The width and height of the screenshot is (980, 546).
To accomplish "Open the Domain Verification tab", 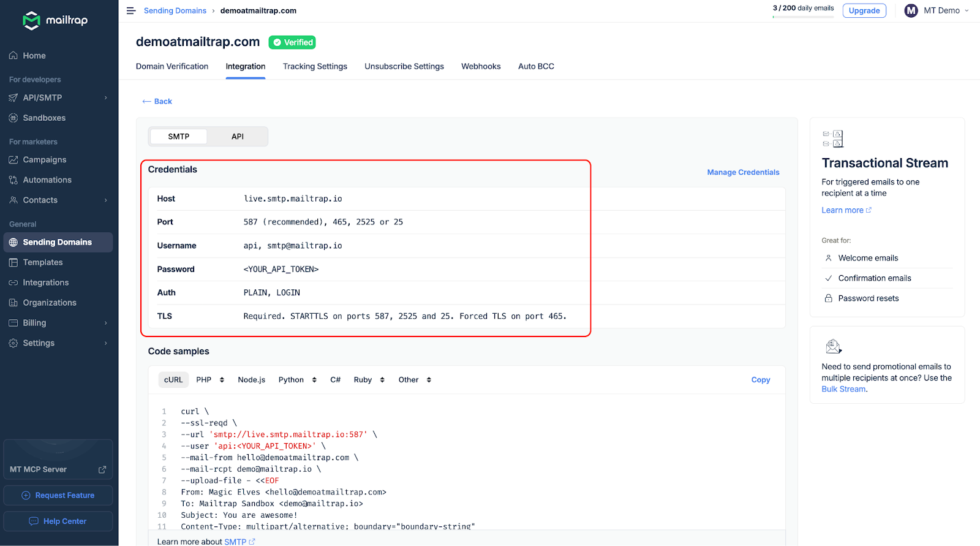I will point(172,66).
